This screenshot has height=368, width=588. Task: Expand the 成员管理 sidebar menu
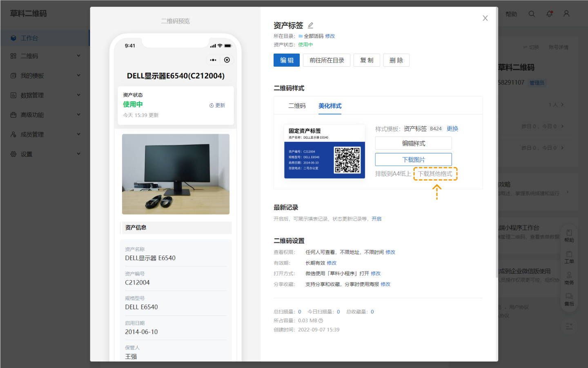45,135
